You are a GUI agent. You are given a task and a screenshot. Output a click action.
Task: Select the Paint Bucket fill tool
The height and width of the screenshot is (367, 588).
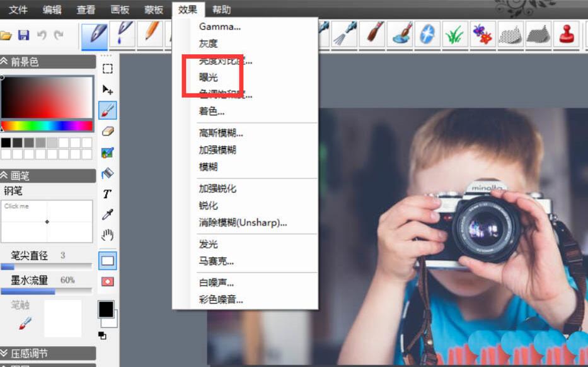tap(108, 173)
